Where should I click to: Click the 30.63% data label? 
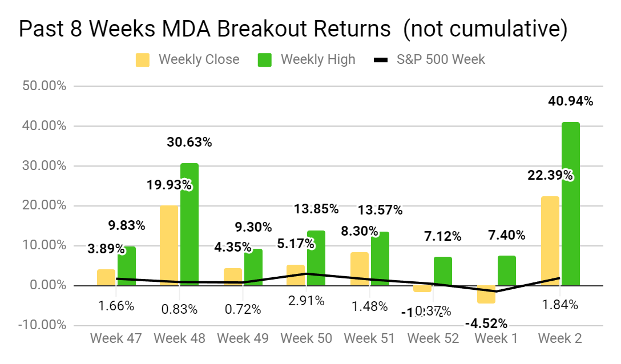coord(189,143)
